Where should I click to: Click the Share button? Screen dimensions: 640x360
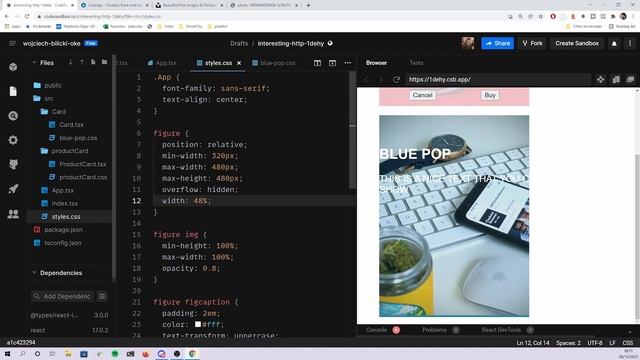point(498,43)
